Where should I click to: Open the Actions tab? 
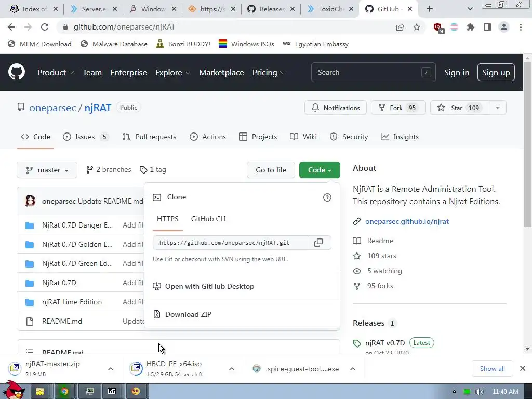[208, 137]
